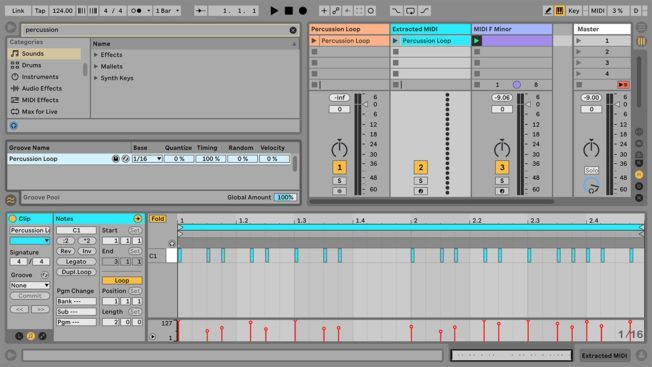Edit the 124.00 tempo field
The width and height of the screenshot is (652, 367).
tap(62, 11)
